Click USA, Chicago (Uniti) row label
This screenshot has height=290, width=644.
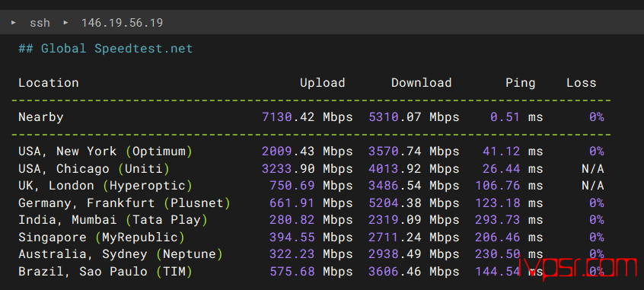[94, 168]
